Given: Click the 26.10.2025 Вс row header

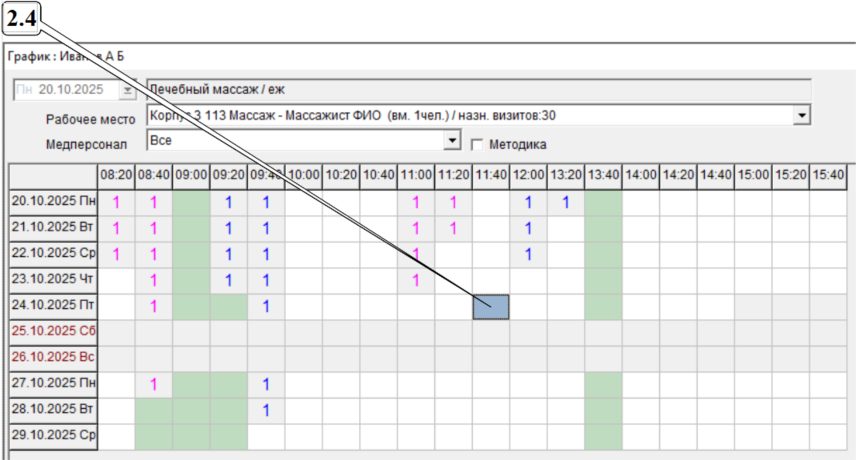Looking at the screenshot, I should tap(53, 359).
